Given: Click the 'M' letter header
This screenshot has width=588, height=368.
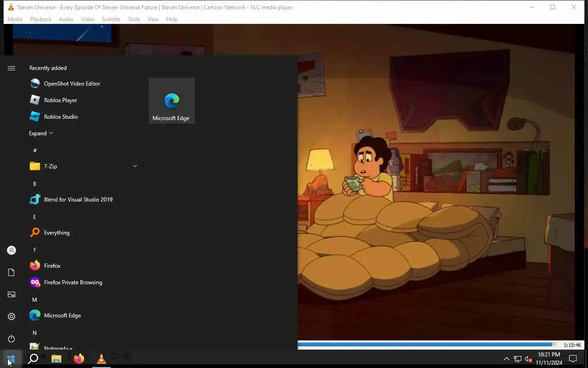Looking at the screenshot, I should [x=34, y=299].
